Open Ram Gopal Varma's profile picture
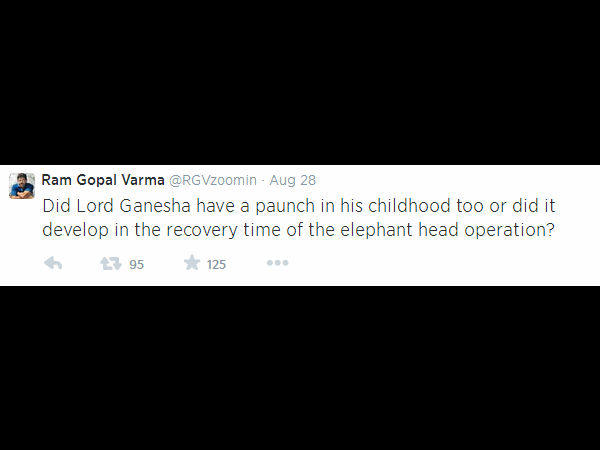 click(22, 186)
